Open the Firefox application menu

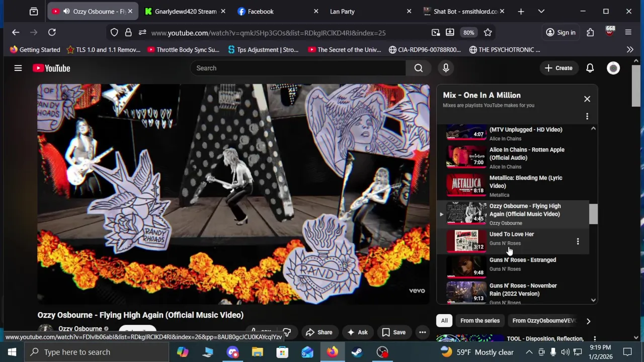[x=628, y=32]
